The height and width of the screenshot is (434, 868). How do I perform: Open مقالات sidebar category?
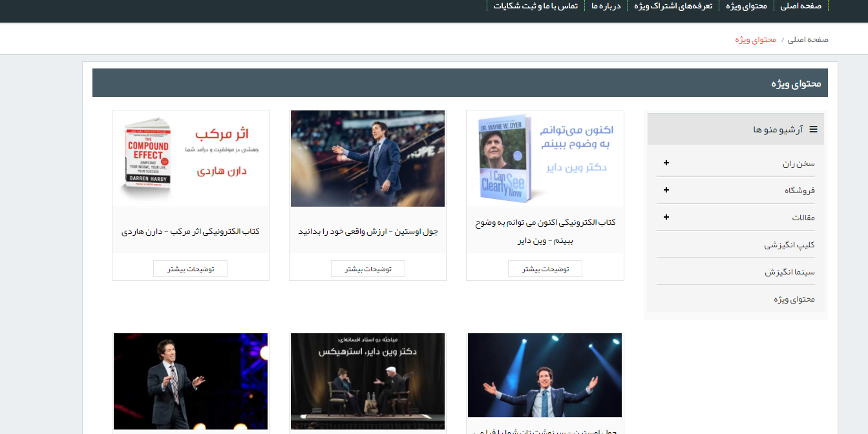[803, 218]
